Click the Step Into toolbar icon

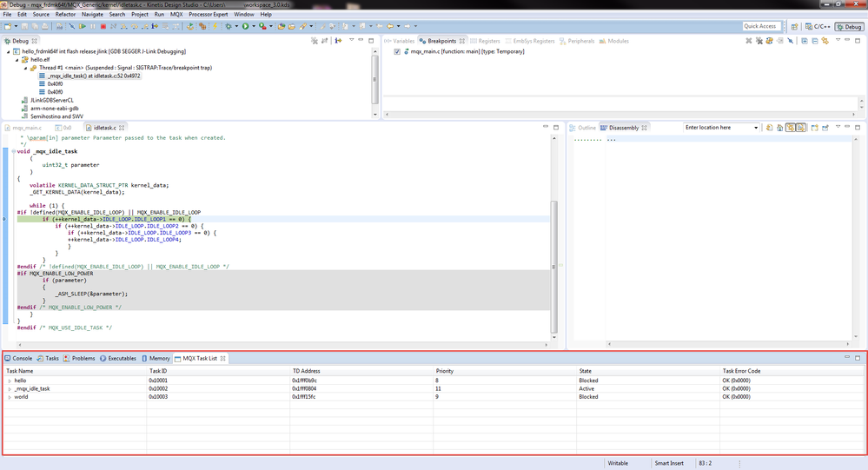(123, 26)
